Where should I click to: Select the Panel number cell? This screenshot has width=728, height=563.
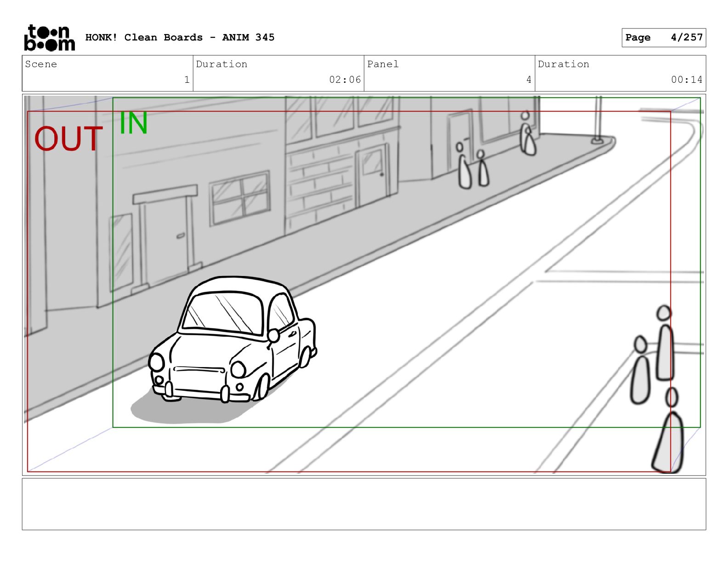449,73
